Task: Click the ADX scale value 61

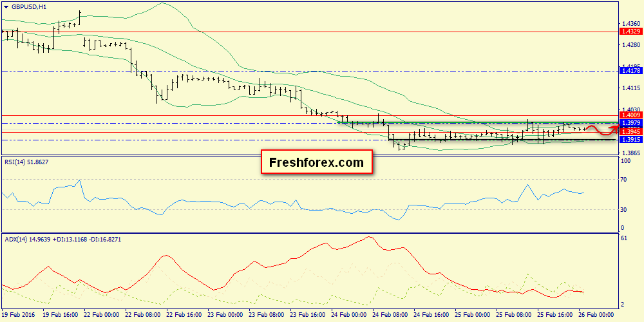Action: pyautogui.click(x=623, y=239)
